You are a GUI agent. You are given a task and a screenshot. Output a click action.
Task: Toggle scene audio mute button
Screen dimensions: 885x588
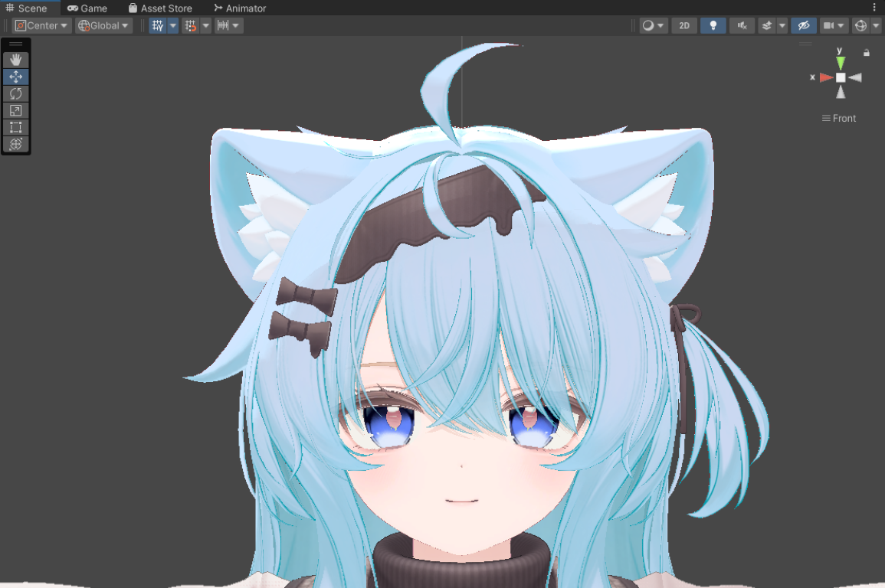click(x=742, y=25)
